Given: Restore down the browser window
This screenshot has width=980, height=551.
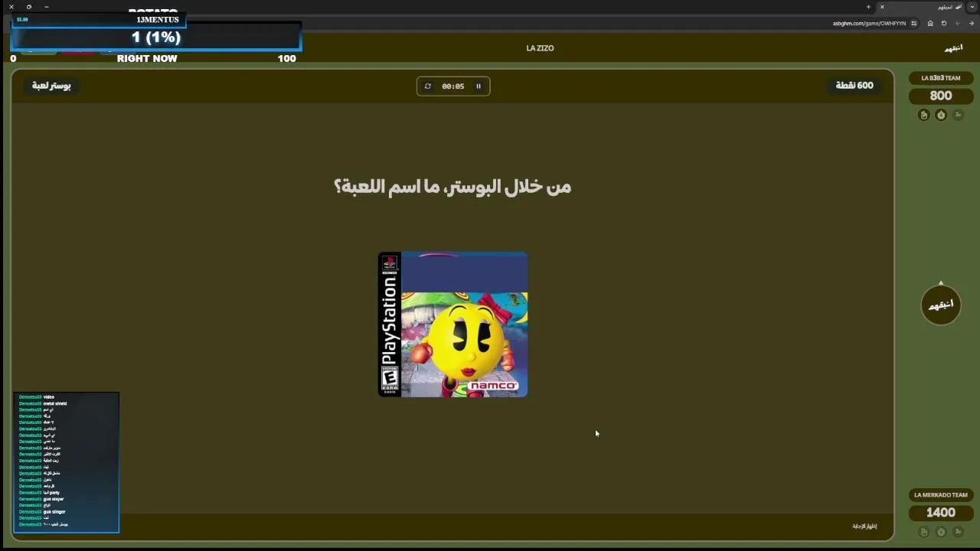Looking at the screenshot, I should tap(29, 7).
